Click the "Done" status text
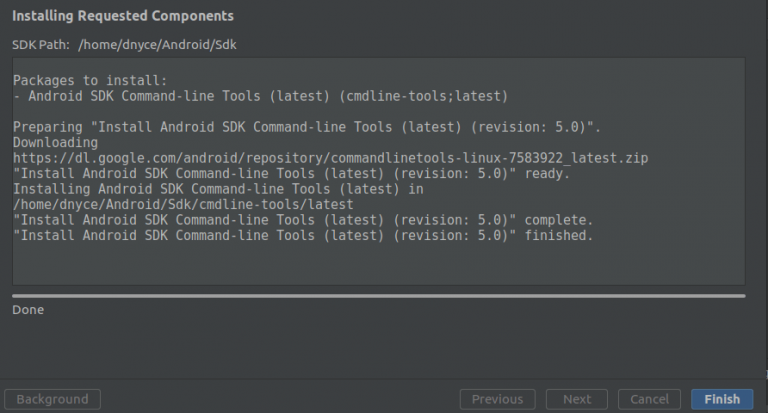Viewport: 768px width, 413px height. point(28,310)
